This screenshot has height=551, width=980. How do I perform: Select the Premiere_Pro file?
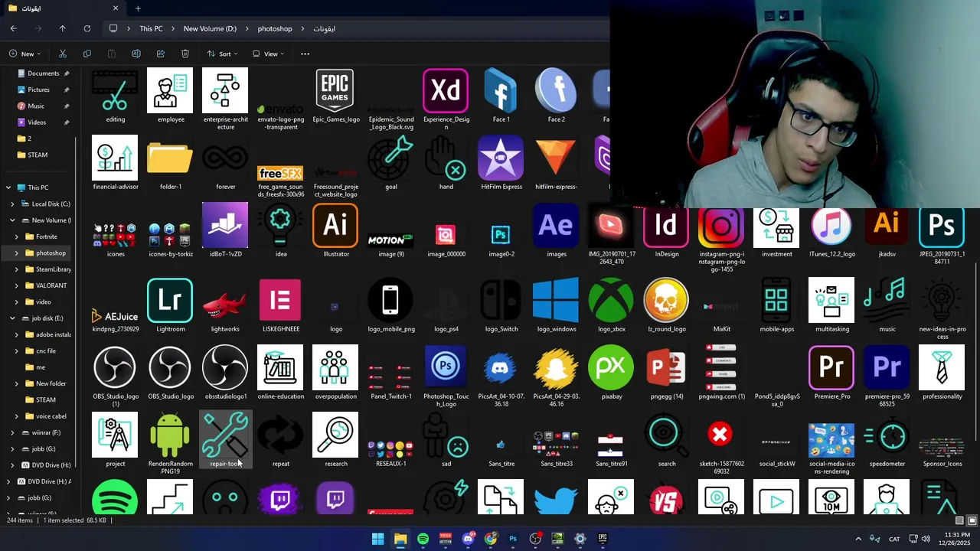(x=831, y=373)
